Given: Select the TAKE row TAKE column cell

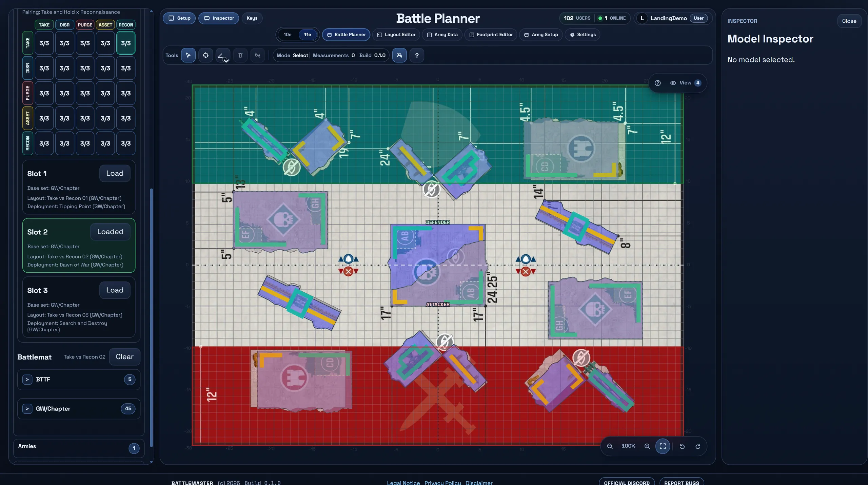Looking at the screenshot, I should (44, 43).
